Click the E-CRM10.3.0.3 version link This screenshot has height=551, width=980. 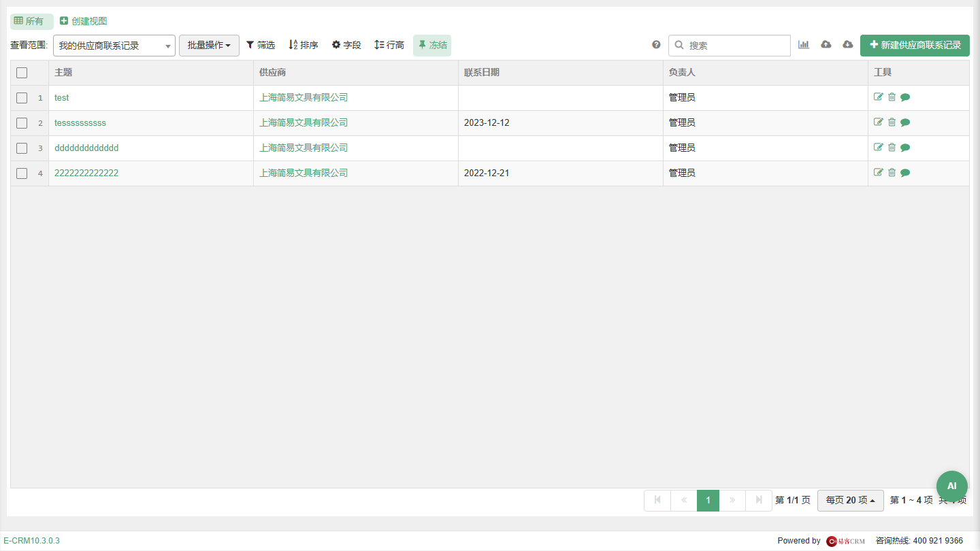(x=31, y=541)
